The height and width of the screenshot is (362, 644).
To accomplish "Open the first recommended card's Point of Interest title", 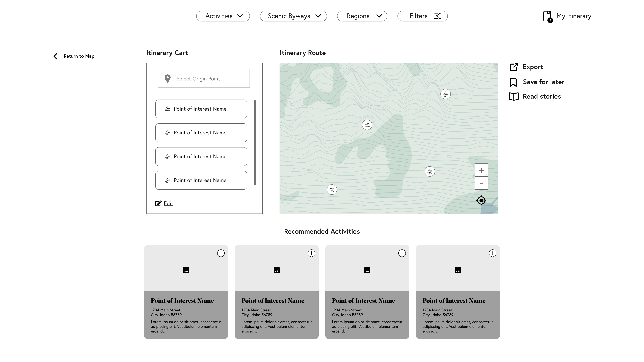I will pyautogui.click(x=182, y=300).
